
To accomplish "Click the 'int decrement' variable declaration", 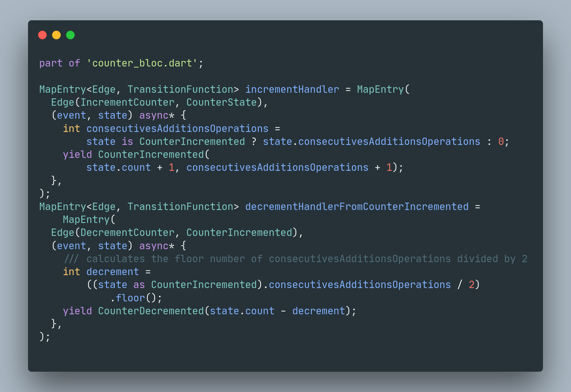I will tap(101, 272).
